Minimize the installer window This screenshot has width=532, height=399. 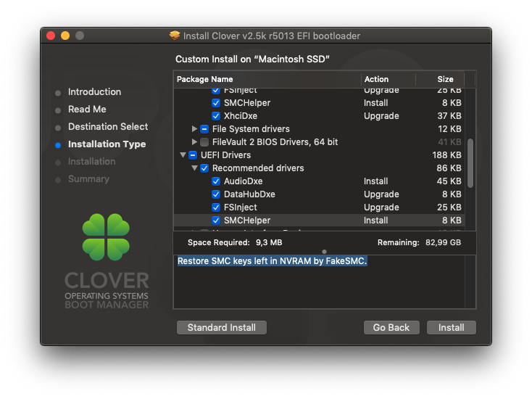pos(65,36)
